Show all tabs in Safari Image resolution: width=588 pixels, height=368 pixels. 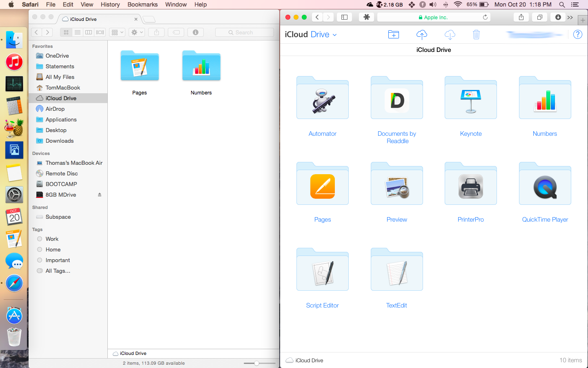click(x=539, y=17)
